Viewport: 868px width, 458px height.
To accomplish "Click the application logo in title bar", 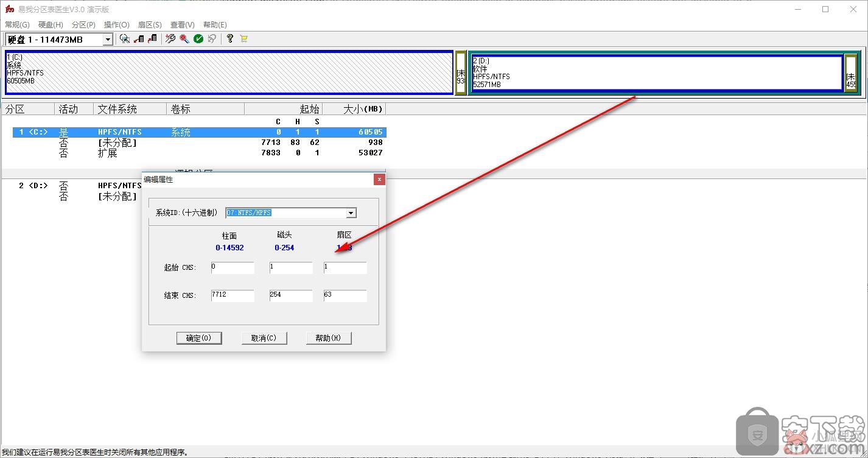I will pyautogui.click(x=9, y=9).
